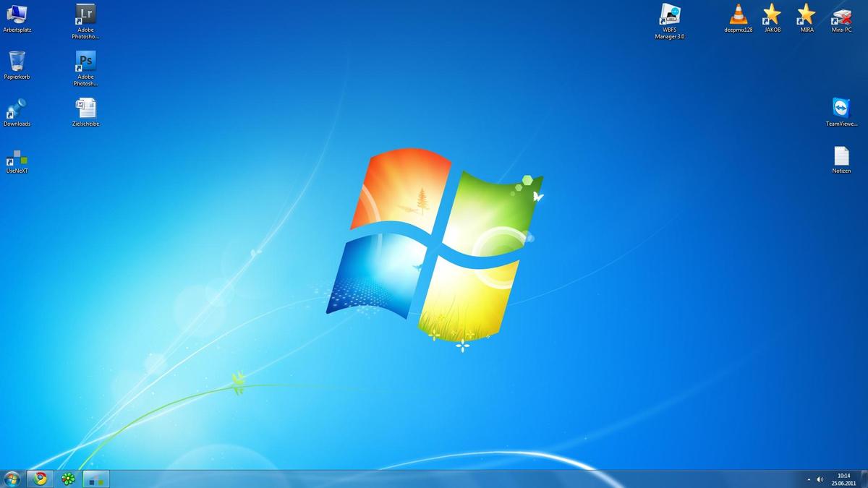Screen dimensions: 868x488
Task: Open WBFS Manager 3.0 shortcut
Action: [x=670, y=14]
